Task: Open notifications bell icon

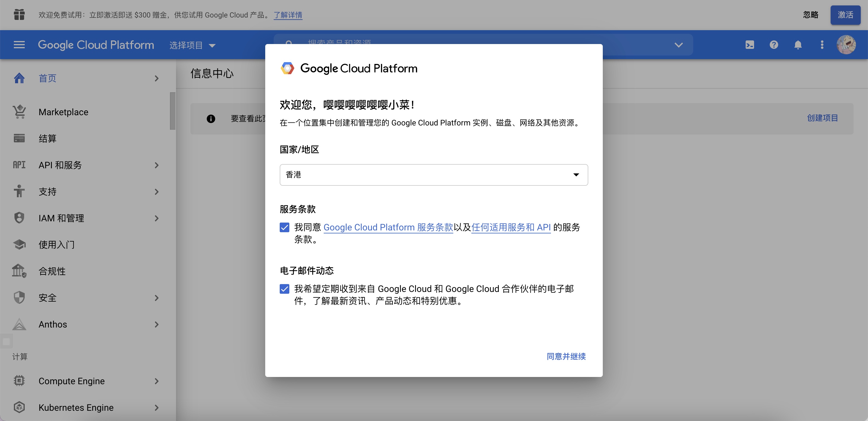Action: pyautogui.click(x=797, y=45)
